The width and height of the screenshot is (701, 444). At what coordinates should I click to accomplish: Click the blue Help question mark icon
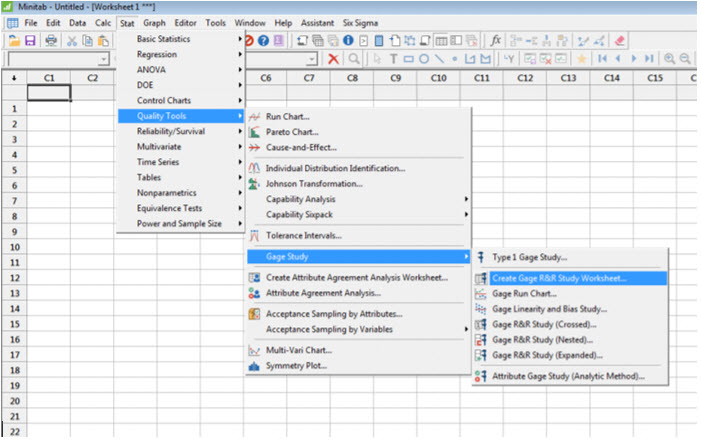[263, 41]
